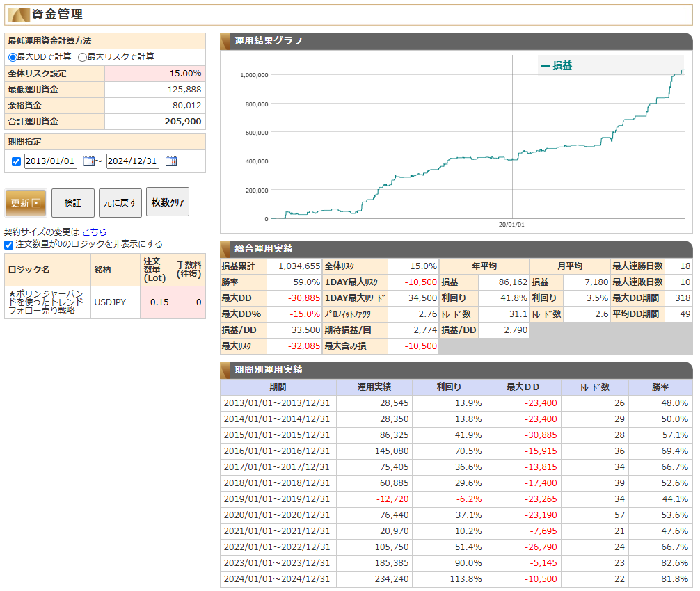Click 月平均 損益 value 7,180

pos(596,282)
